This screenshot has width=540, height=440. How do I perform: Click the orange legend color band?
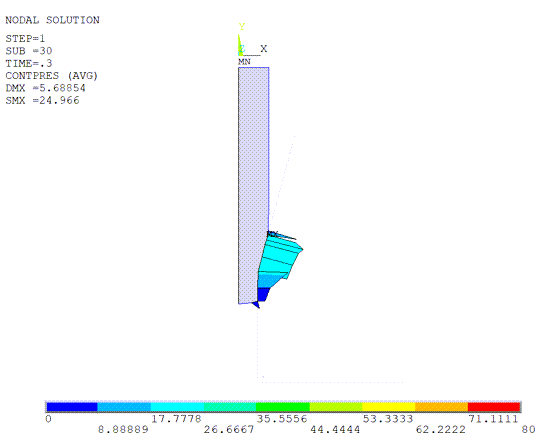[x=441, y=407]
